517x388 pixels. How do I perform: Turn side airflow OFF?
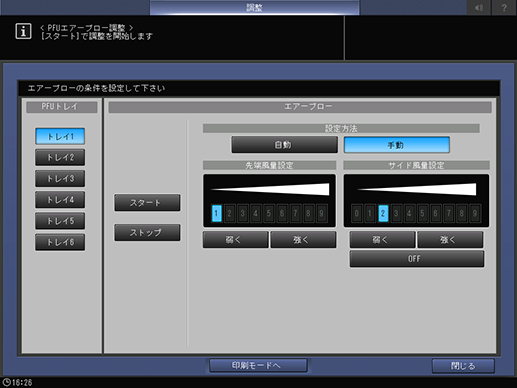coord(417,259)
